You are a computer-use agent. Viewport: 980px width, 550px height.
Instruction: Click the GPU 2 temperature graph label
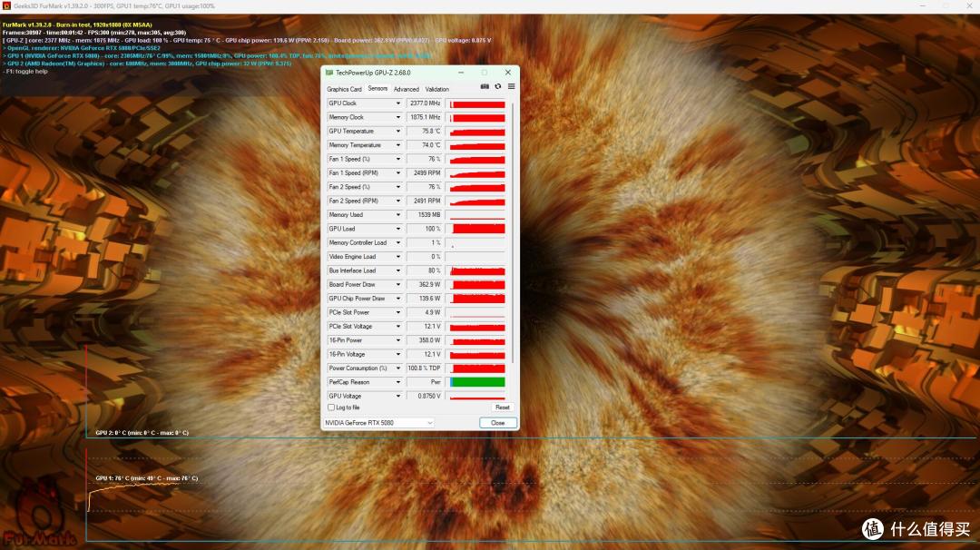tap(142, 433)
